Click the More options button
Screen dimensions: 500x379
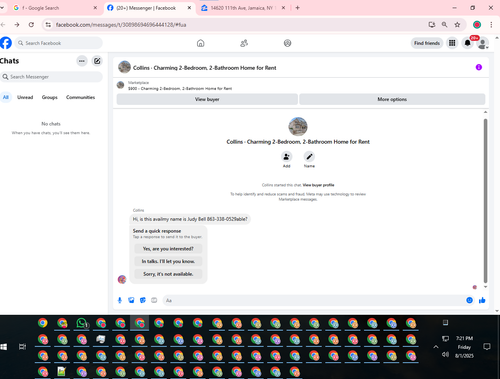tap(392, 99)
